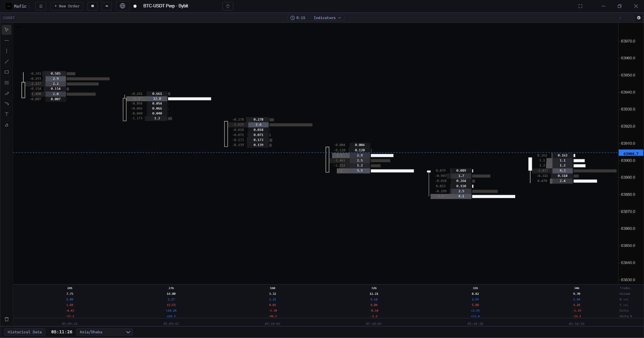This screenshot has height=338, width=644.
Task: Click the trash delete drawings icon
Action: click(6, 319)
